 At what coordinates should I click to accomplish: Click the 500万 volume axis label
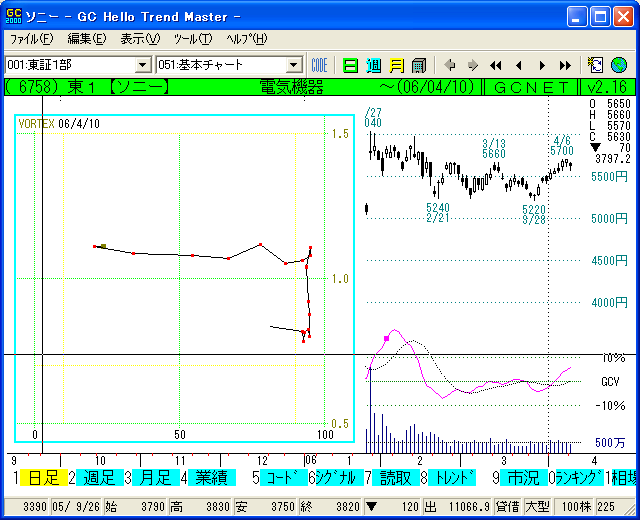click(610, 442)
